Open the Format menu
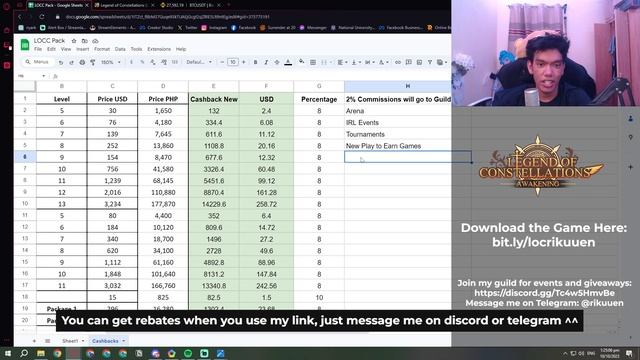640x360 pixels. coord(102,49)
